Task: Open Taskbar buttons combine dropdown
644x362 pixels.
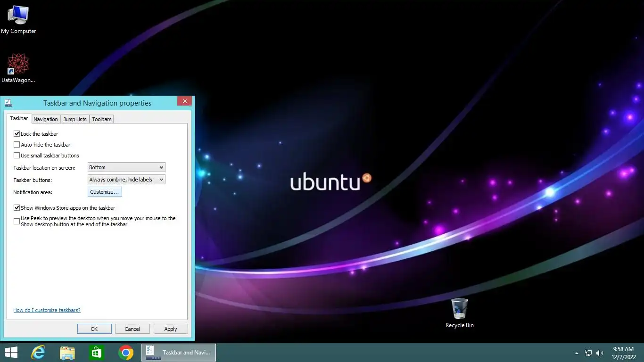Action: tap(126, 180)
